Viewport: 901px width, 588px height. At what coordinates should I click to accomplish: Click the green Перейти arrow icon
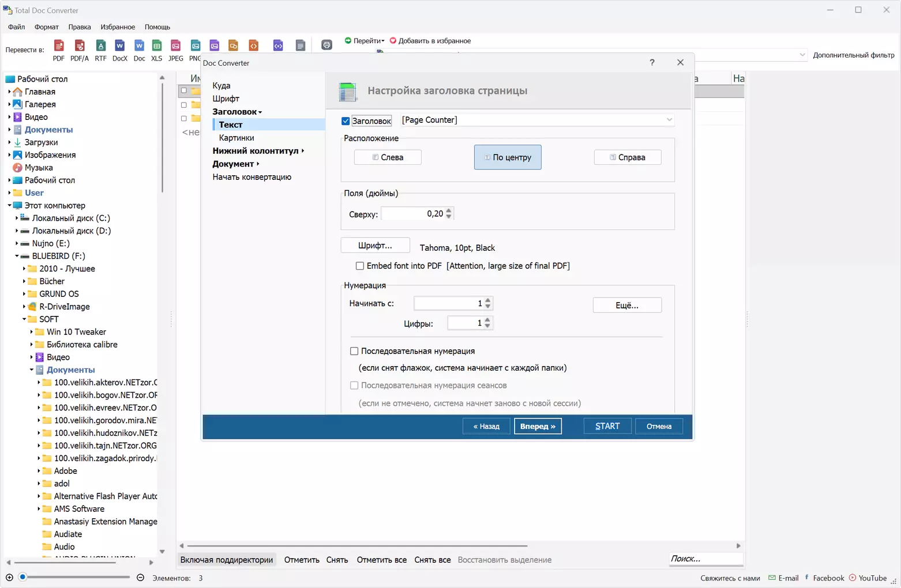348,40
